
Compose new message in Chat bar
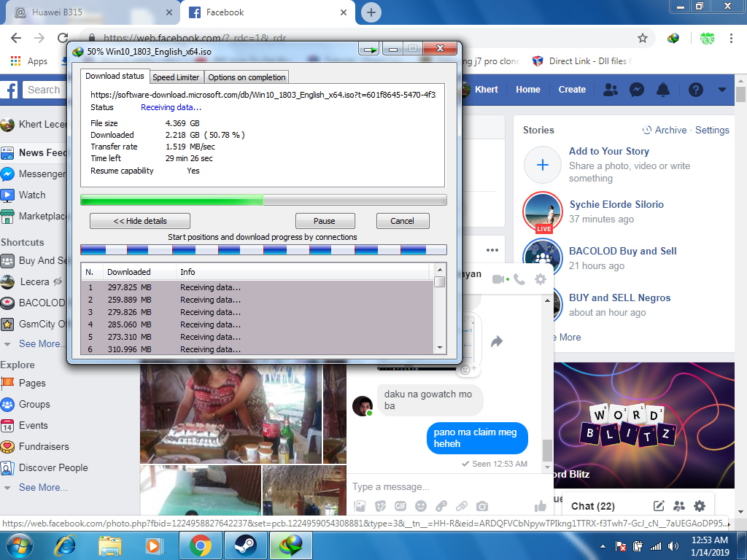(x=659, y=506)
